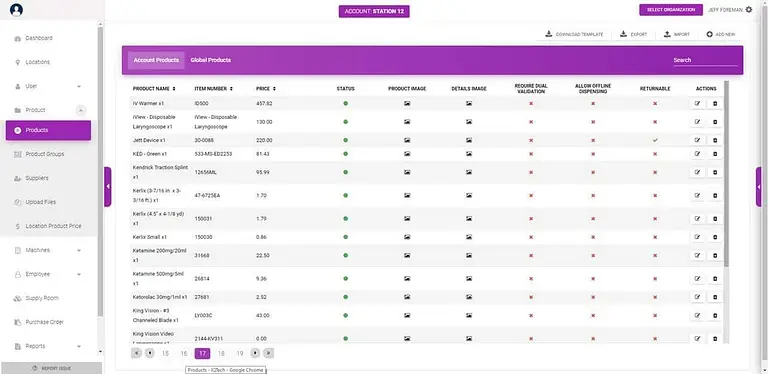The image size is (768, 374).
Task: Edit the IV Warmer x1 product
Action: (697, 104)
